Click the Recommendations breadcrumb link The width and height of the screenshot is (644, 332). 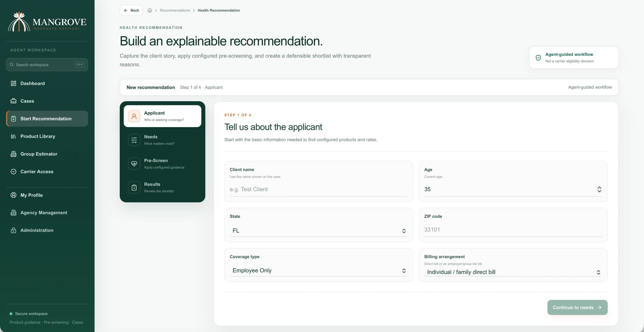[x=175, y=10]
